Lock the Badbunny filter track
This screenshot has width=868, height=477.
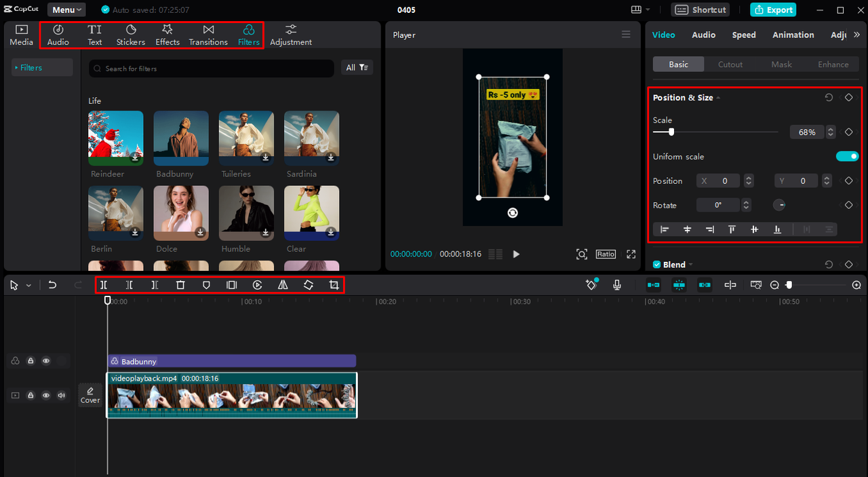pyautogui.click(x=31, y=361)
